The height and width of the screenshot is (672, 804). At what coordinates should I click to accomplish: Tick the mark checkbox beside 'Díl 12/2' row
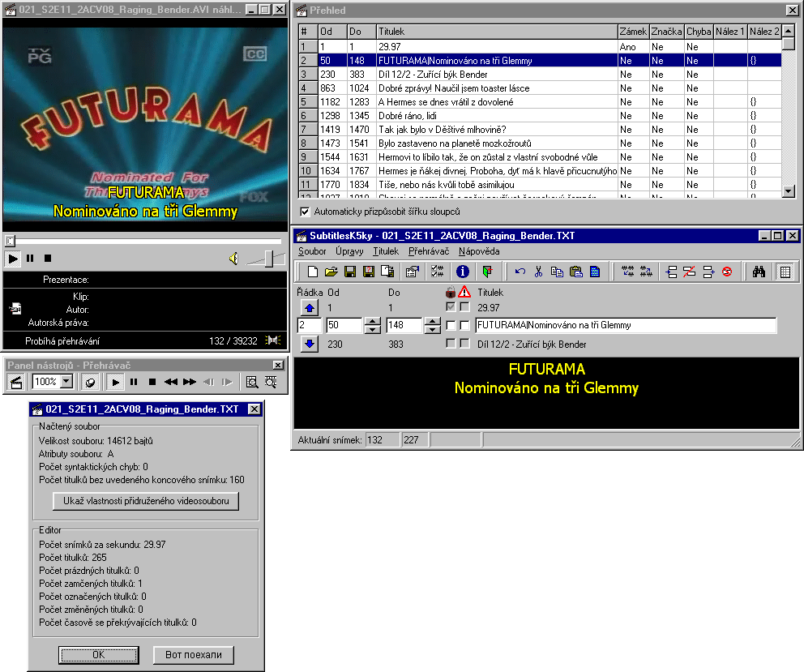(x=464, y=343)
